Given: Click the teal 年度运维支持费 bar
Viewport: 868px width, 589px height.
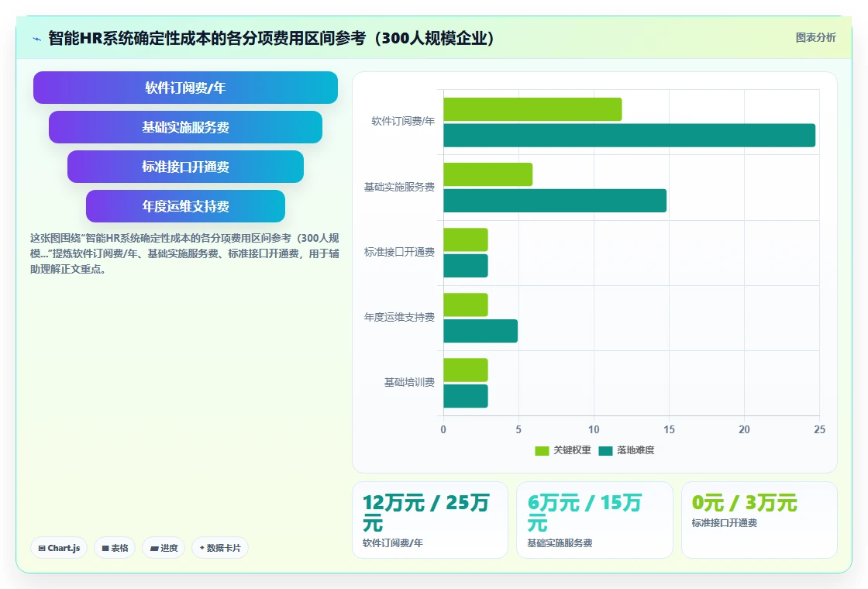Looking at the screenshot, I should click(x=480, y=330).
